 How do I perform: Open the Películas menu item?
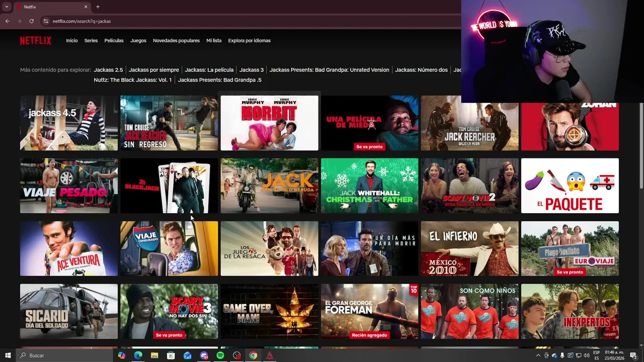point(114,41)
